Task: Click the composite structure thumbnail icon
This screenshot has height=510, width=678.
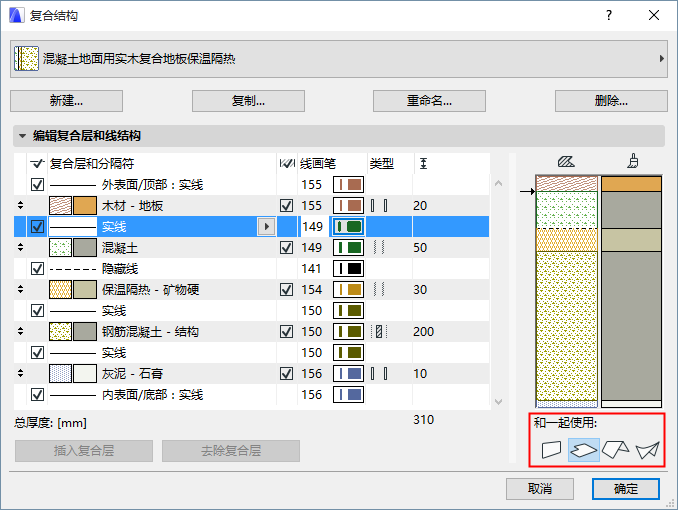Action: [26, 59]
